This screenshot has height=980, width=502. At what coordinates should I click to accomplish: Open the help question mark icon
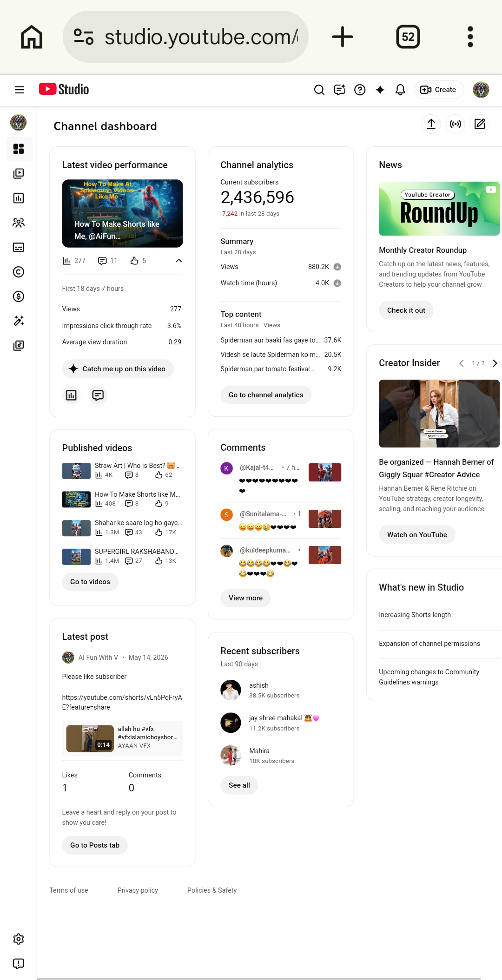[x=360, y=90]
